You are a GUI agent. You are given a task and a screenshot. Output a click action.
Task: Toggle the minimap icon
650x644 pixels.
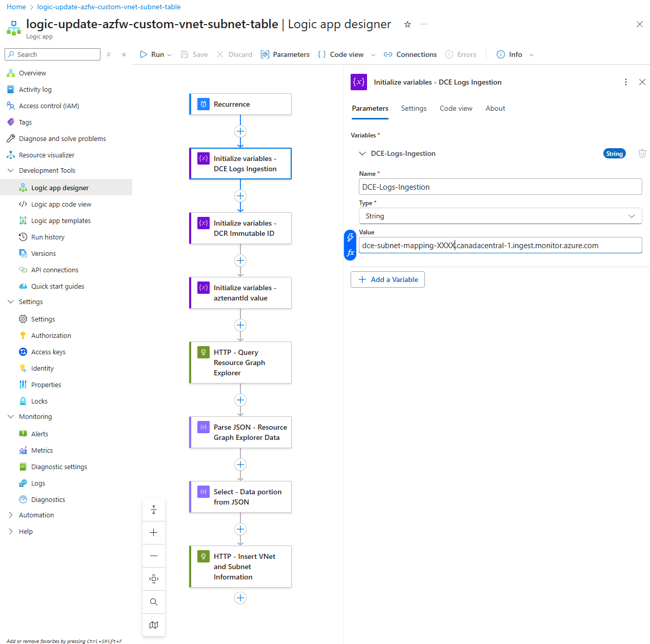(154, 625)
